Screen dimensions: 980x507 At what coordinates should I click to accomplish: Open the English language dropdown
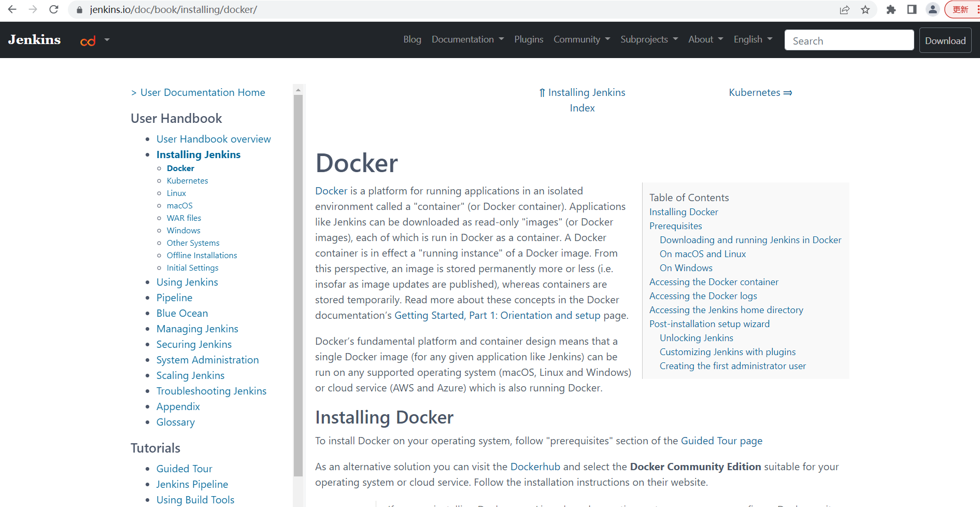click(x=752, y=39)
